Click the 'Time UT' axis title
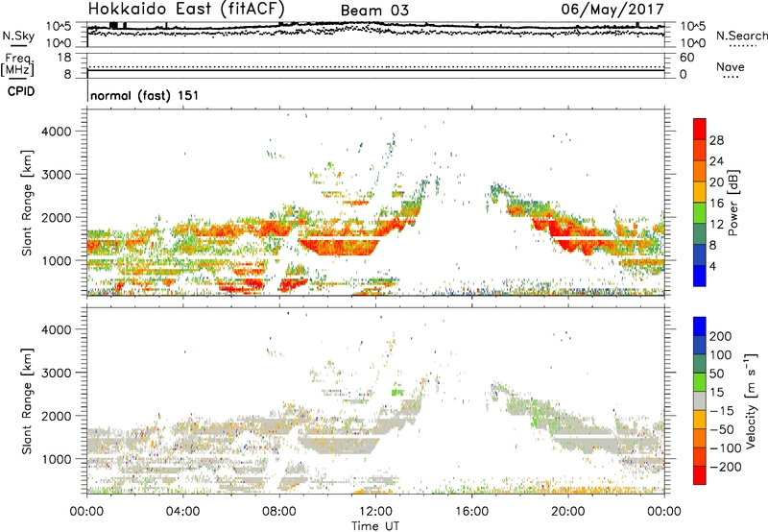Viewport: 768px width, 532px height. [x=375, y=526]
